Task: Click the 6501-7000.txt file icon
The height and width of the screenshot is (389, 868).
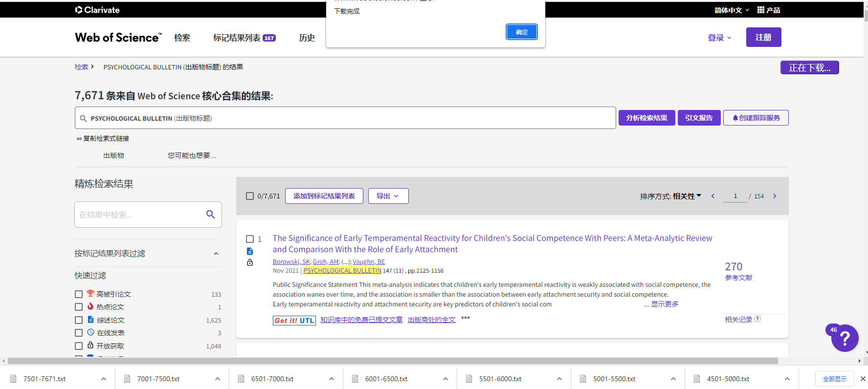Action: [241, 379]
